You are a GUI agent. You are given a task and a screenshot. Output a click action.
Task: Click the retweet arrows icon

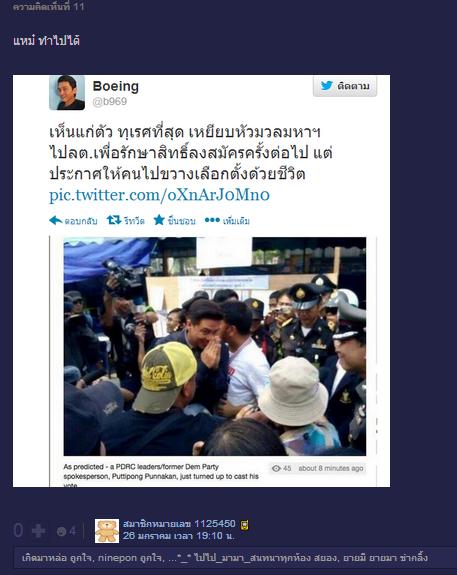[114, 220]
